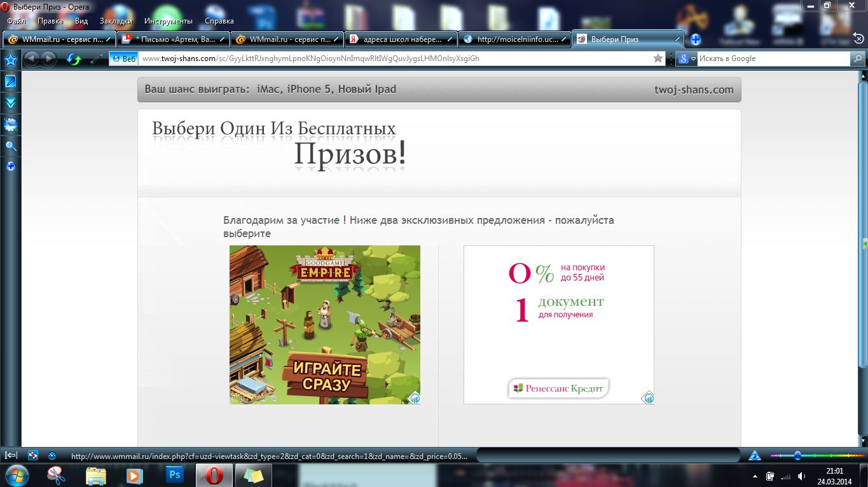
Task: Click the Искать в Google search field
Action: pos(773,58)
